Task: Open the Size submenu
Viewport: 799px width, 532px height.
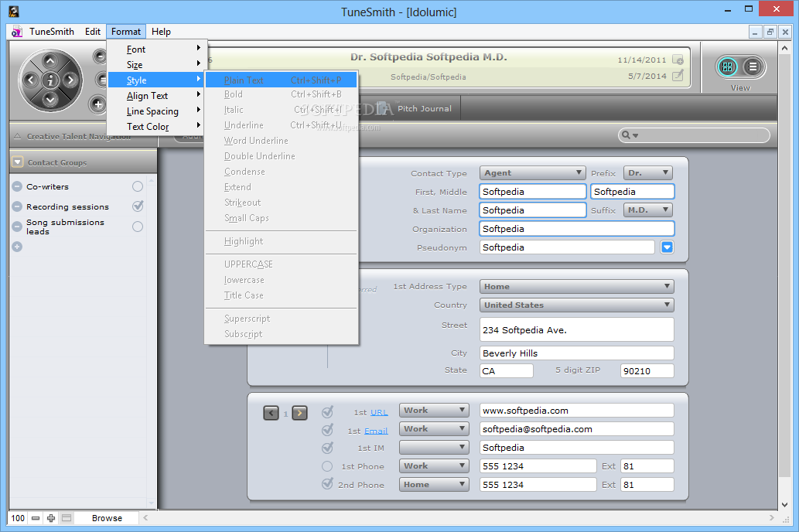Action: point(158,65)
